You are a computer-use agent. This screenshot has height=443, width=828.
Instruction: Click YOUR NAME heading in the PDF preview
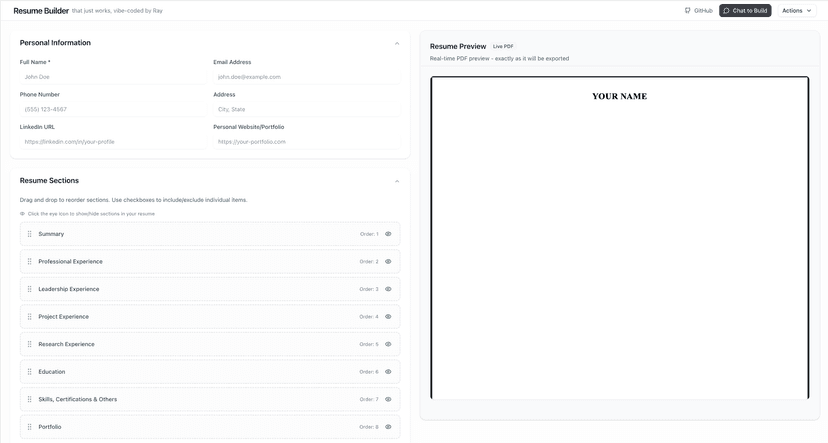pyautogui.click(x=619, y=96)
